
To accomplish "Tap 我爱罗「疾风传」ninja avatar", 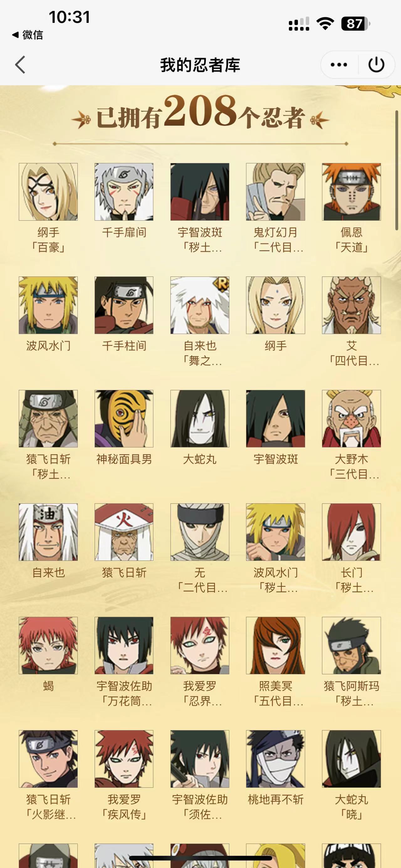I will (124, 759).
